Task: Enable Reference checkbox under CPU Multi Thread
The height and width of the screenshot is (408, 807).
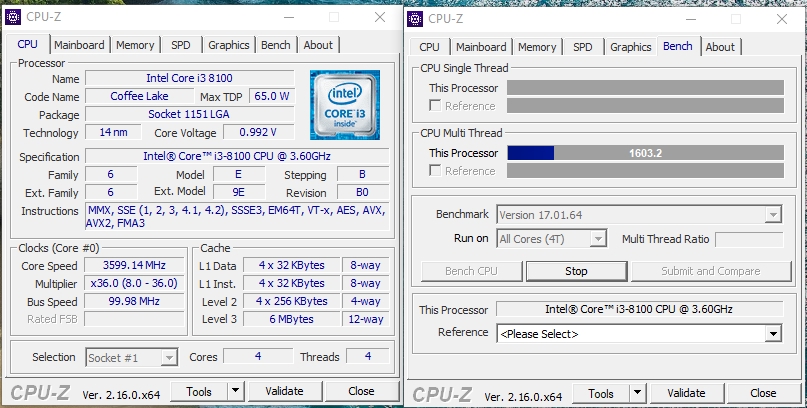Action: click(x=435, y=170)
